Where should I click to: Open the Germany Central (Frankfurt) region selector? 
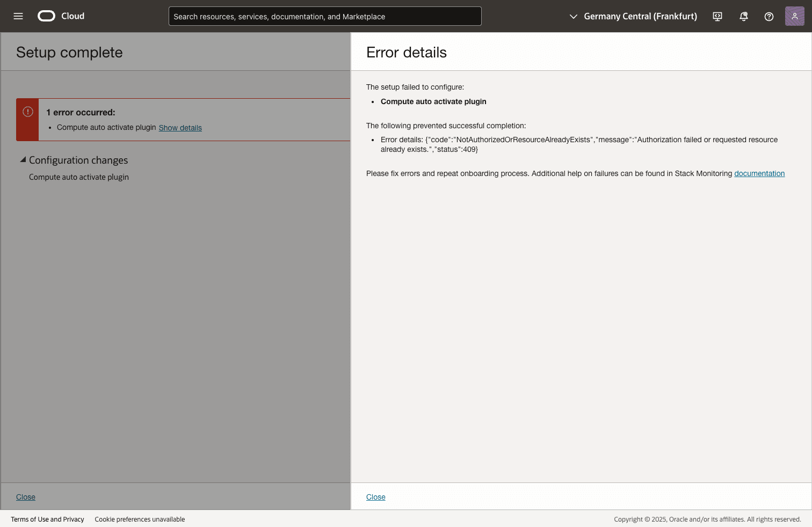click(x=640, y=16)
